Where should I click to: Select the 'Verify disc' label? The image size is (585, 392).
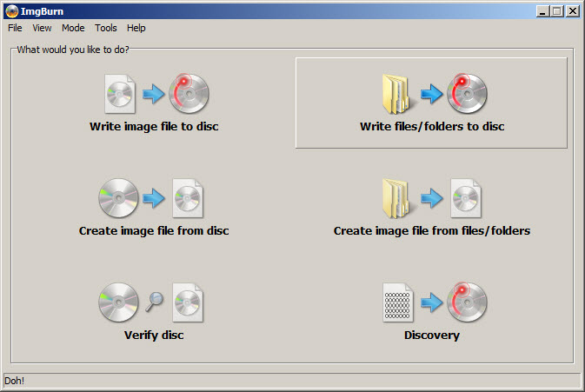coord(154,336)
